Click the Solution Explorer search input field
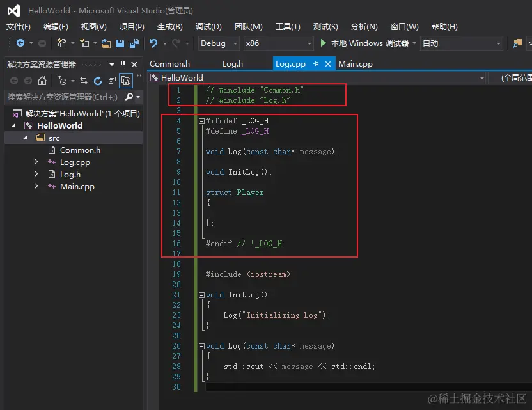This screenshot has height=410, width=532. click(63, 97)
